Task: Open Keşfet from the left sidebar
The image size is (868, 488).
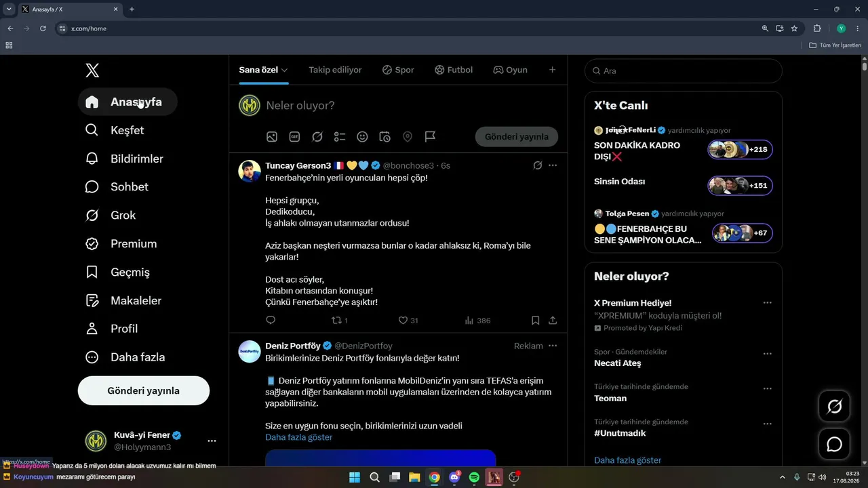Action: [x=115, y=130]
